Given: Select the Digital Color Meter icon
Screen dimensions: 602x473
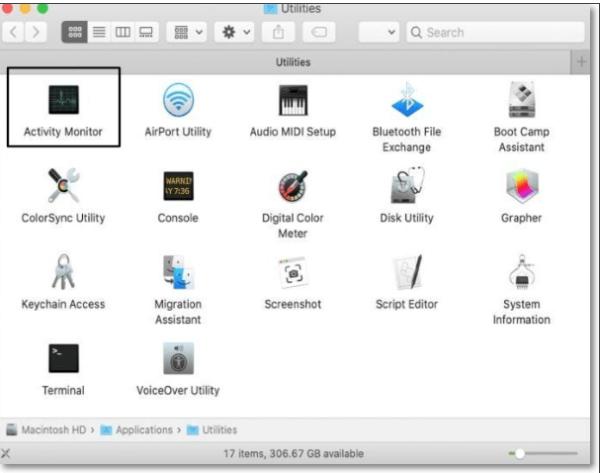Looking at the screenshot, I should tap(293, 186).
